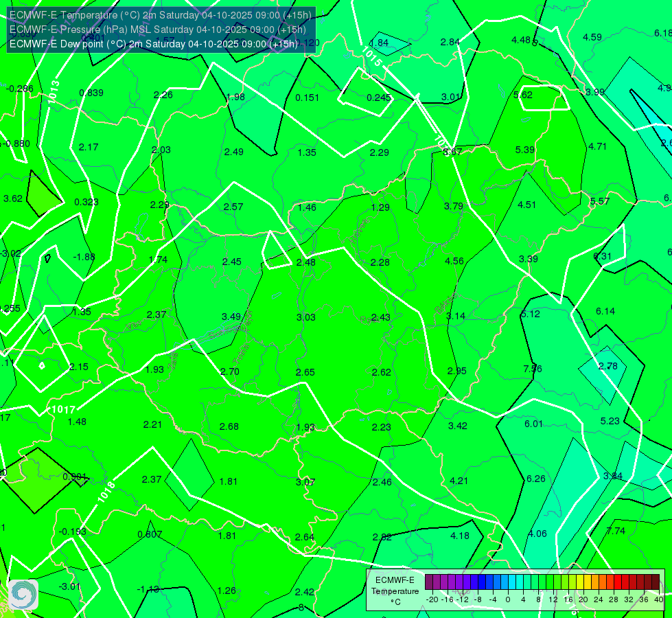Image resolution: width=672 pixels, height=618 pixels.
Task: Click the 7.74 dew point value
Action: click(x=616, y=531)
